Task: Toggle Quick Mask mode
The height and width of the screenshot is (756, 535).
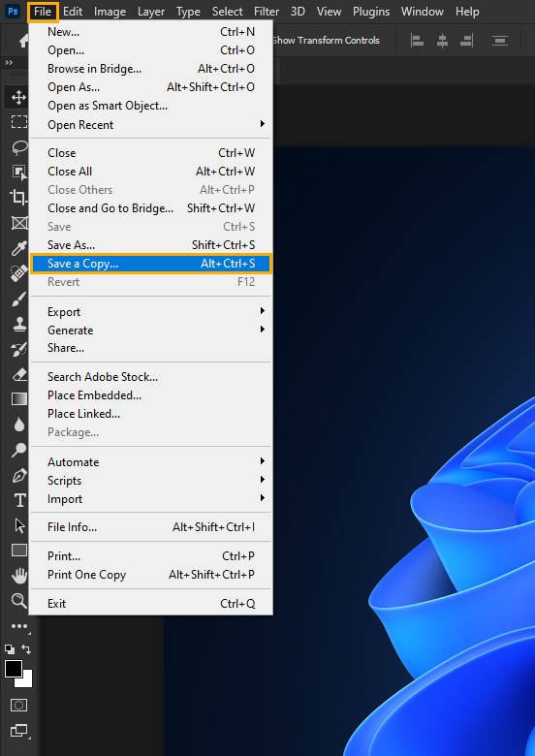Action: (18, 705)
